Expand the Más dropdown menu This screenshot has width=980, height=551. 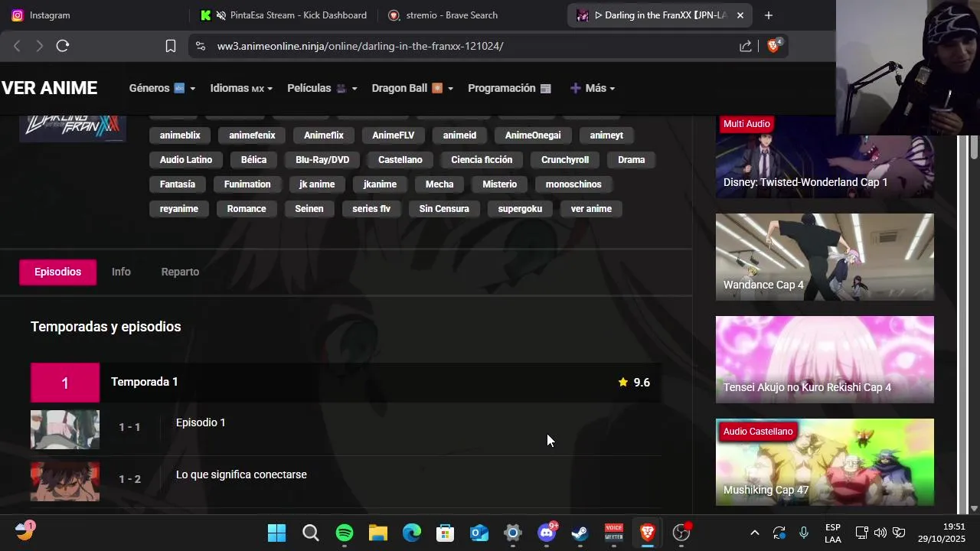pyautogui.click(x=593, y=88)
